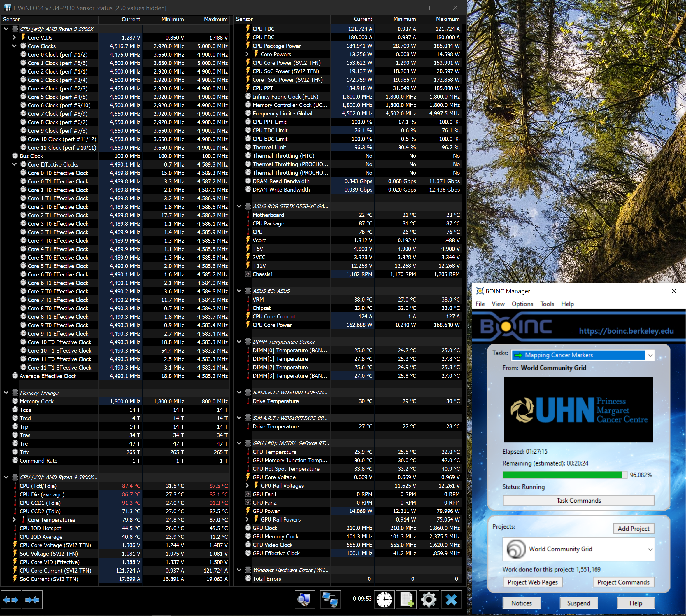Click the Core VIDs lightning icon

23,37
